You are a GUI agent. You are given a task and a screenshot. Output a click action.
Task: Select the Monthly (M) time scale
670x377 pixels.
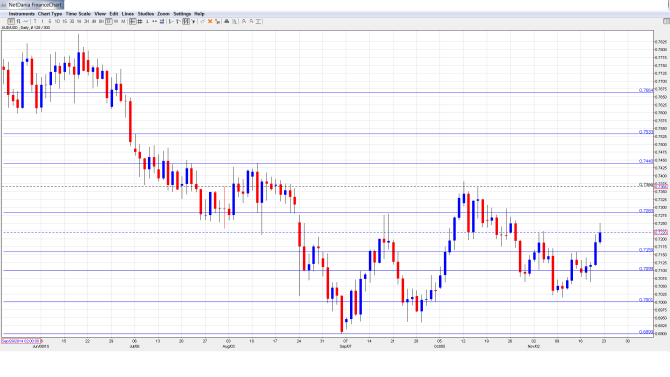(123, 21)
